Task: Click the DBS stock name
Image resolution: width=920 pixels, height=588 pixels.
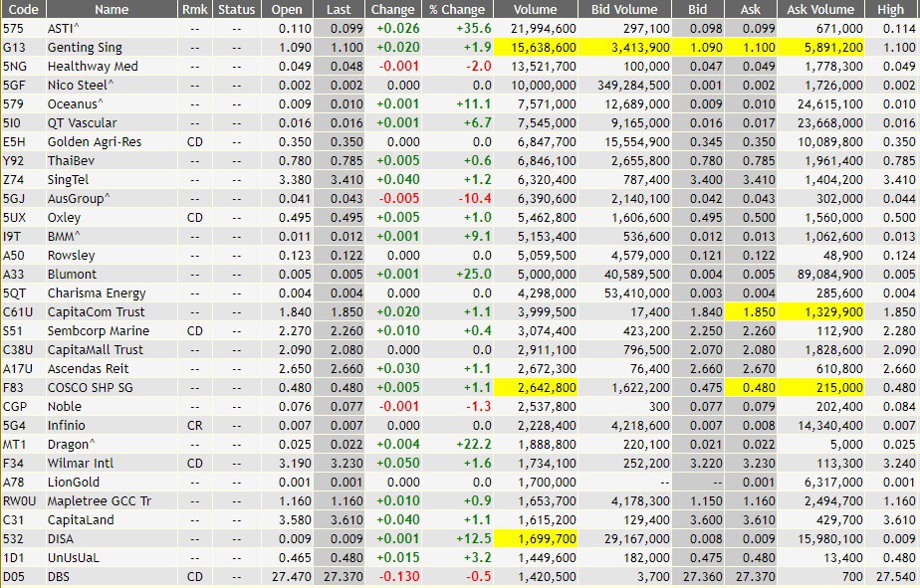Action: pos(58,577)
